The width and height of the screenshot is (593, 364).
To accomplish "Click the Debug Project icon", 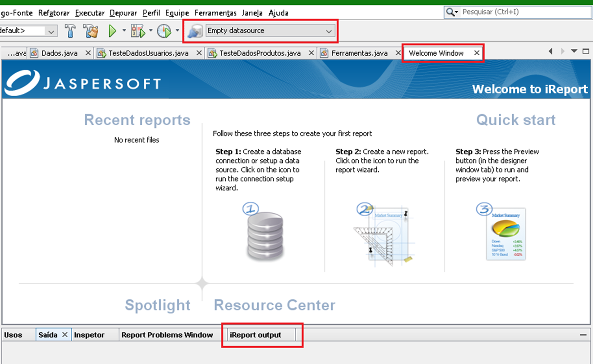I will coord(138,31).
